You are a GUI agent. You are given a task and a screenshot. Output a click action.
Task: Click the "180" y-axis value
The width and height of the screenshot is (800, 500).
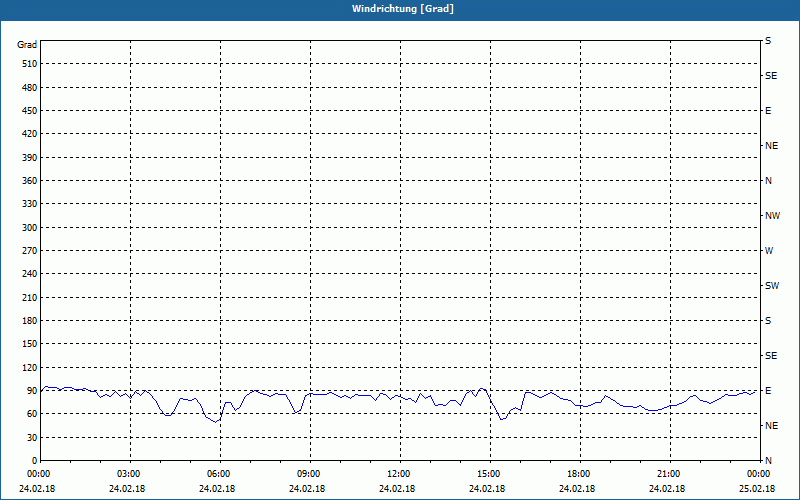point(30,321)
